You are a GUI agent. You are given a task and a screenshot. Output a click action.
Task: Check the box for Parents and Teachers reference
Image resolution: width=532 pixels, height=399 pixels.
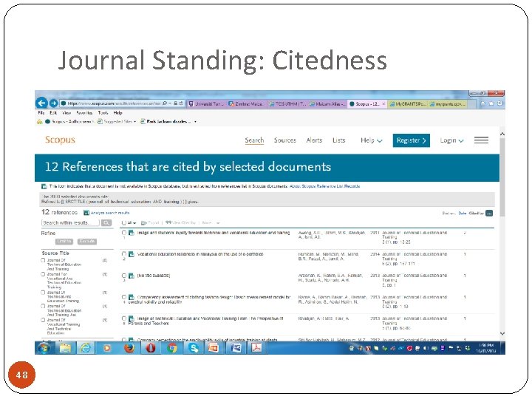[x=124, y=318]
